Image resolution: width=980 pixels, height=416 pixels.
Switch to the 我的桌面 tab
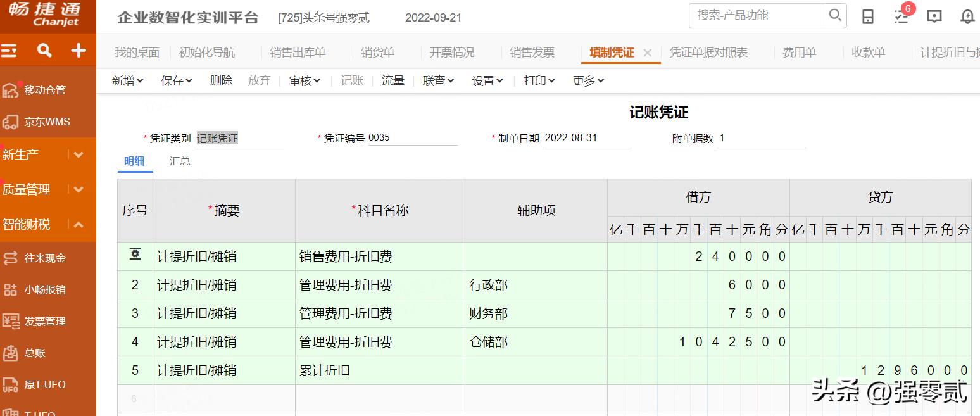(x=138, y=52)
